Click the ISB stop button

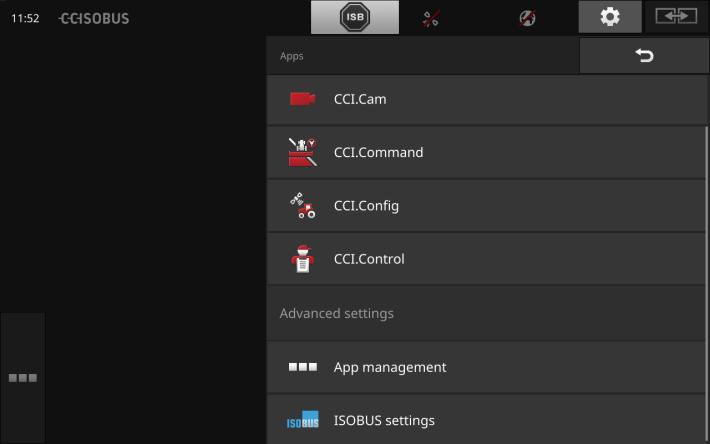click(x=355, y=17)
